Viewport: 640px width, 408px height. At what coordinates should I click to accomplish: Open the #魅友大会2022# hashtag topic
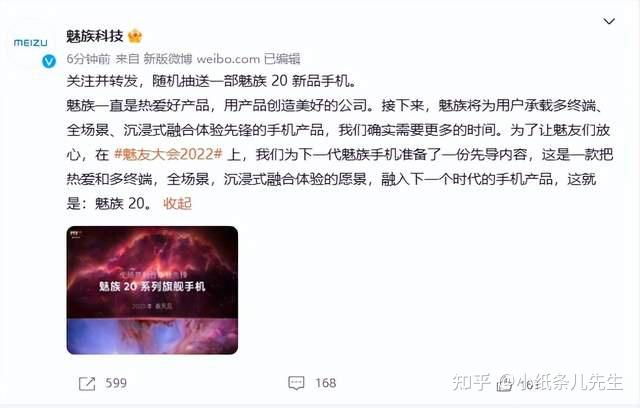click(168, 154)
